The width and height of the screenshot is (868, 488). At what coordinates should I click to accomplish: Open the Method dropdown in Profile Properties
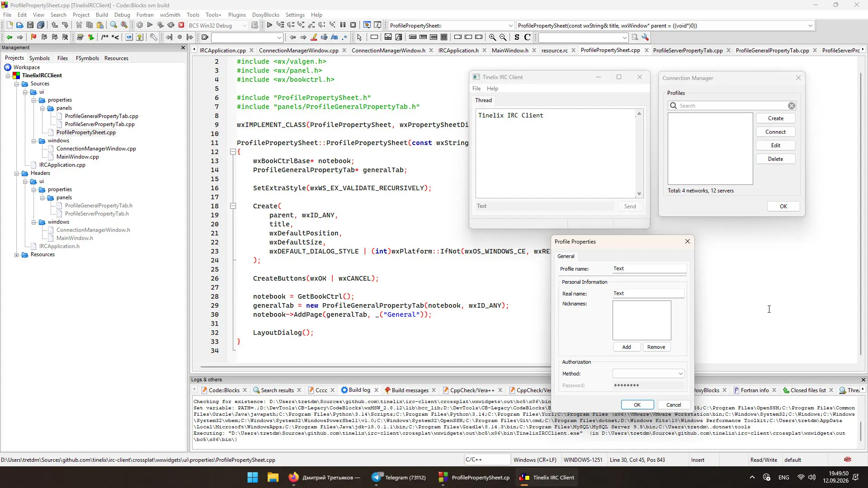[x=680, y=374]
